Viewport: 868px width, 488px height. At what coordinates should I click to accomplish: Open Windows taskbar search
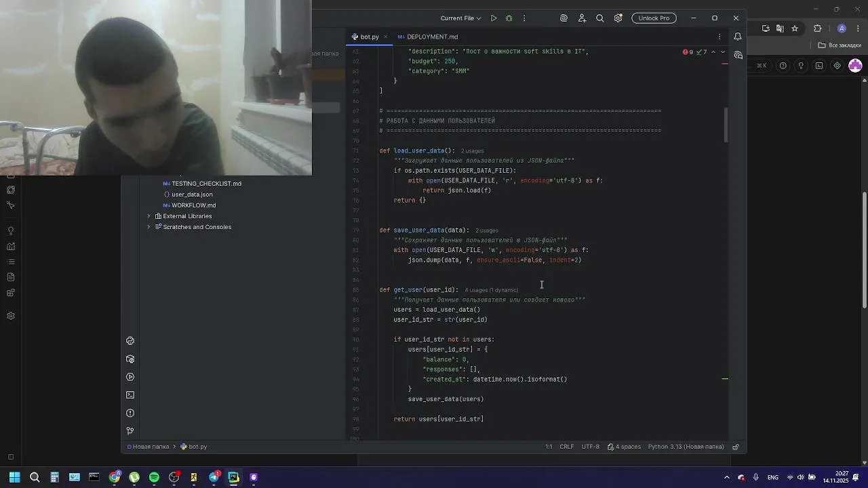click(x=35, y=477)
